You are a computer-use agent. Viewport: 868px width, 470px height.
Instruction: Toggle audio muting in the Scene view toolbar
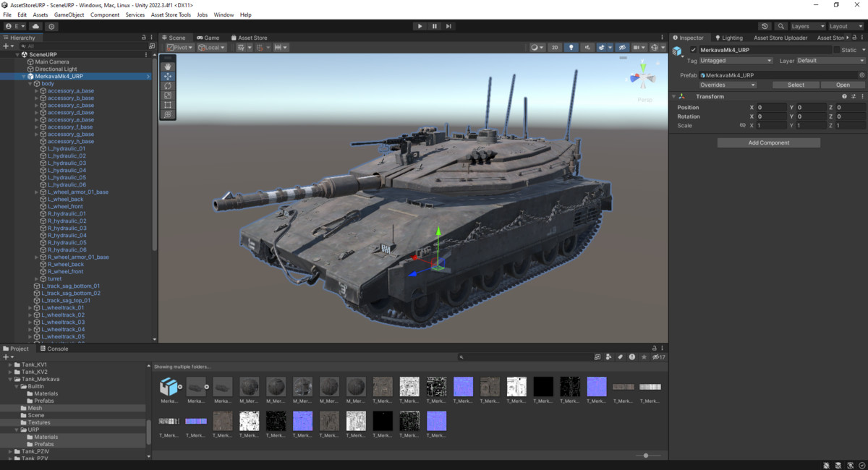click(588, 47)
